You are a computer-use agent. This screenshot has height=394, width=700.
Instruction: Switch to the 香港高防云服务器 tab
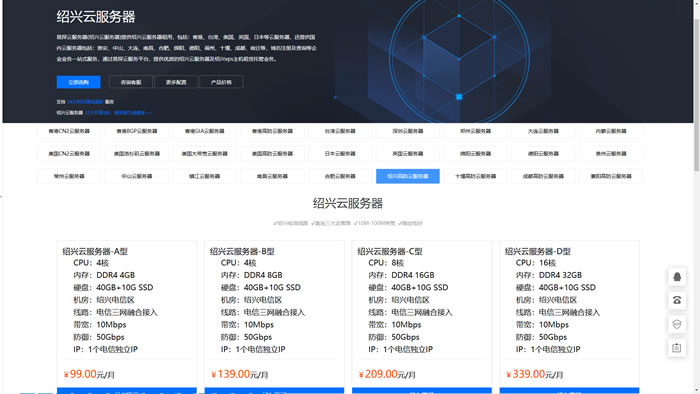(x=272, y=131)
